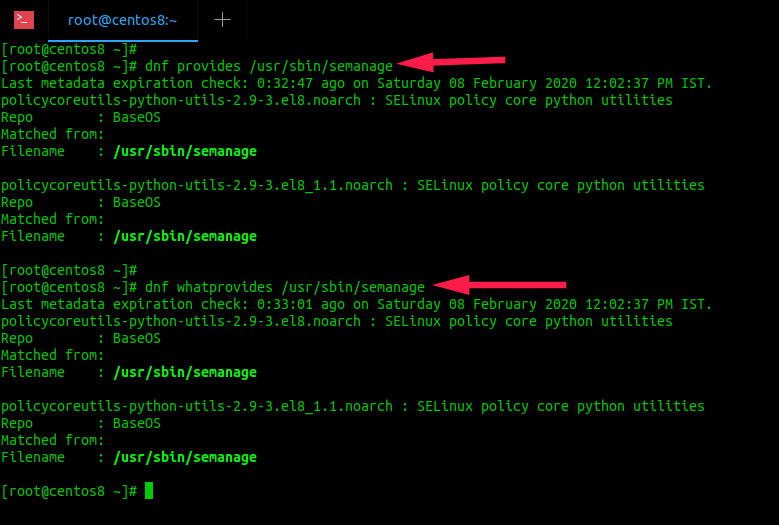Viewport: 779px width, 525px height.
Task: Click the first 'Repo : BaseOS' line
Action: coord(80,117)
